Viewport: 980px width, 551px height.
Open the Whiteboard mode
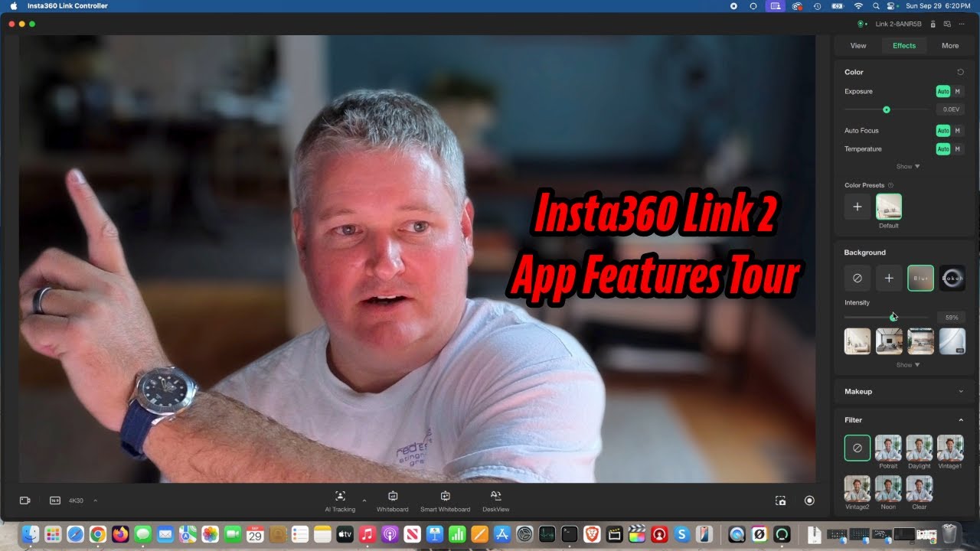tap(392, 501)
